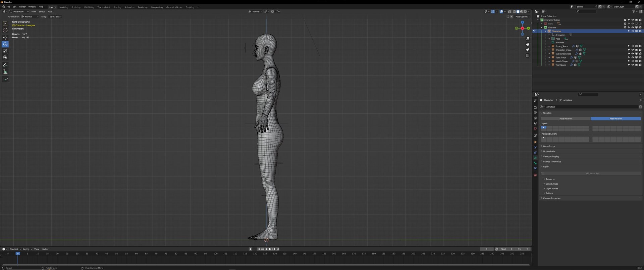This screenshot has height=270, width=644.
Task: Open the Render menu
Action: coord(22,7)
